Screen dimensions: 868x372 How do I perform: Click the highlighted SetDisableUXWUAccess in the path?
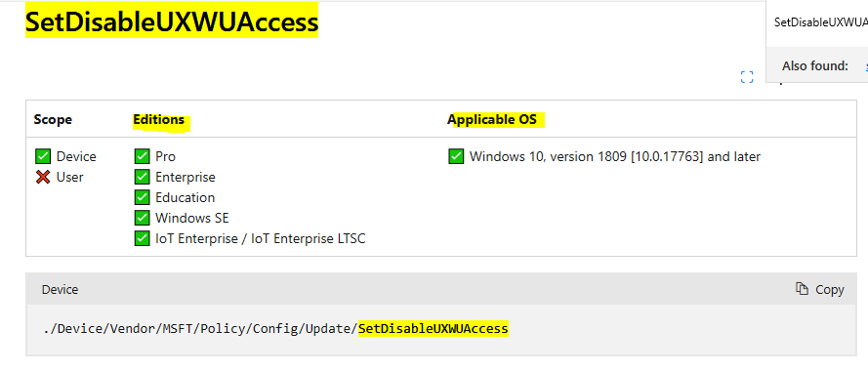click(434, 329)
